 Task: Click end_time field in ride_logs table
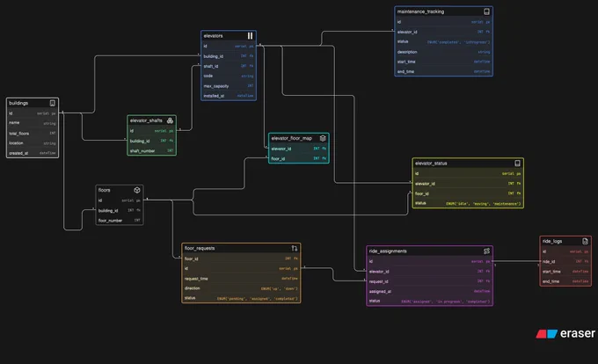point(565,281)
